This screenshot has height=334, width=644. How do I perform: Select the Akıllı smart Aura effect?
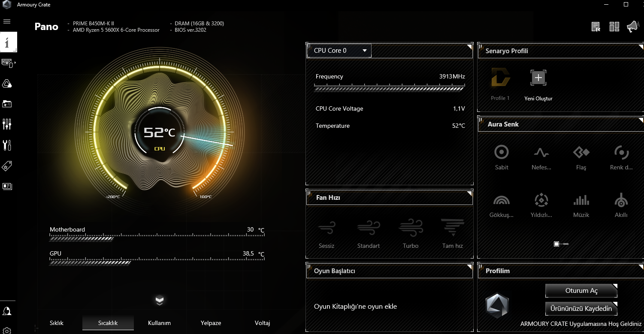pos(621,205)
